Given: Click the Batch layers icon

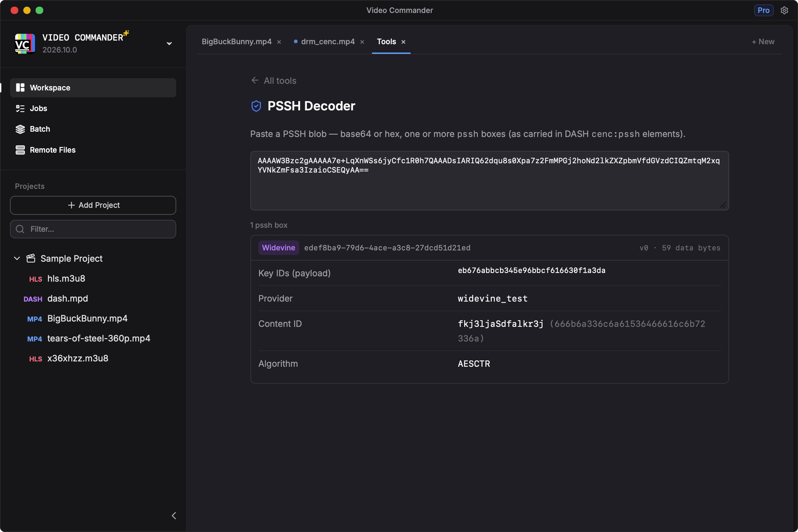Looking at the screenshot, I should (x=20, y=129).
